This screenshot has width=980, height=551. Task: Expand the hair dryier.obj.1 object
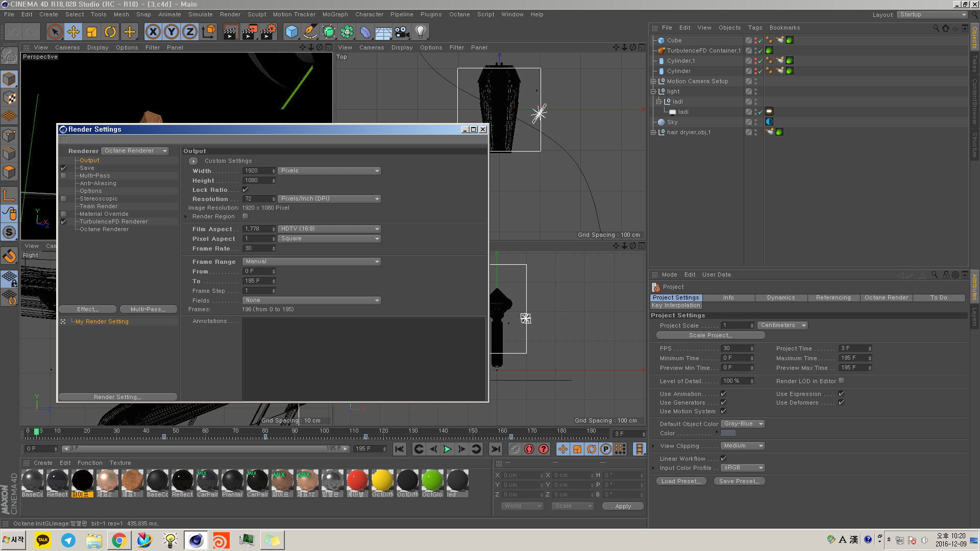click(653, 132)
